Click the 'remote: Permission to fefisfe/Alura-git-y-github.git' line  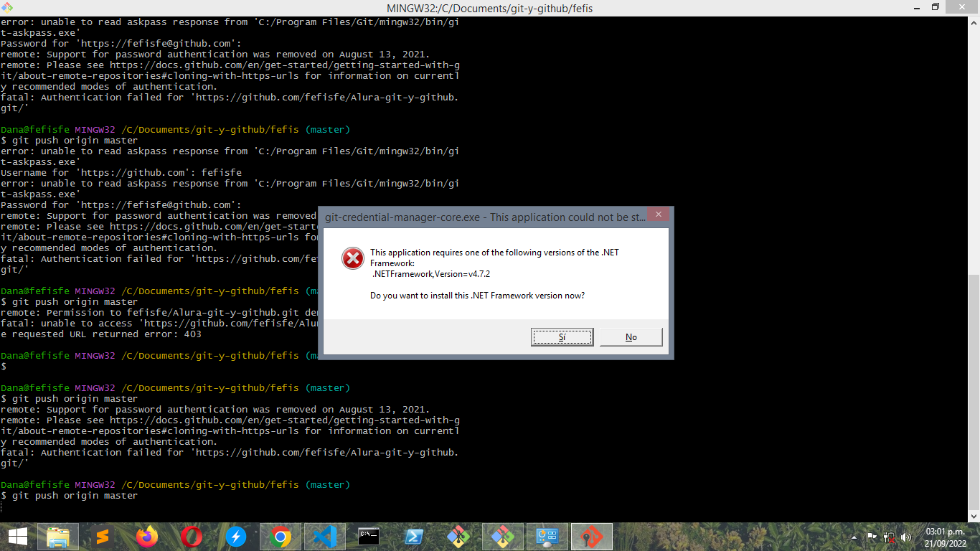pos(159,313)
